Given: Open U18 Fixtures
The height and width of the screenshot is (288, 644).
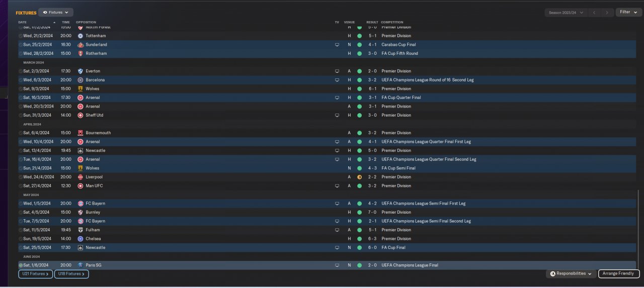Looking at the screenshot, I should click(71, 274).
